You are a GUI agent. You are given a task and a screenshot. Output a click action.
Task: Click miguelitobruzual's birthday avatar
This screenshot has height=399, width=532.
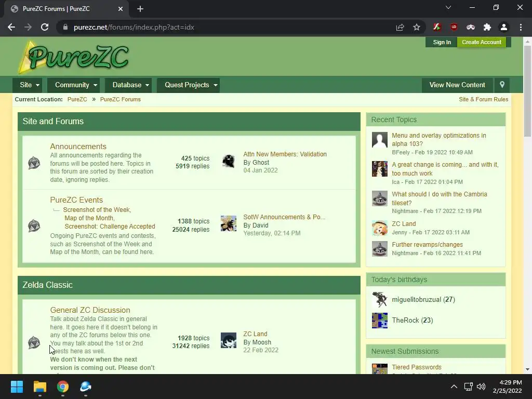click(x=380, y=300)
